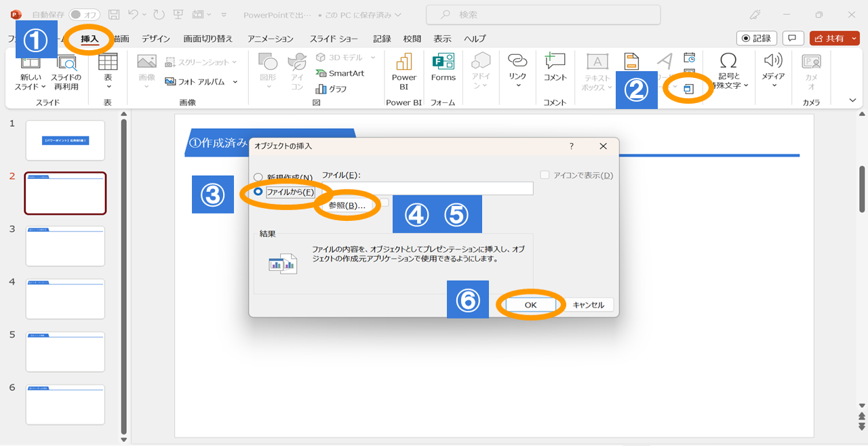Select slide 5 thumbnail
The image size is (868, 446).
(x=65, y=352)
